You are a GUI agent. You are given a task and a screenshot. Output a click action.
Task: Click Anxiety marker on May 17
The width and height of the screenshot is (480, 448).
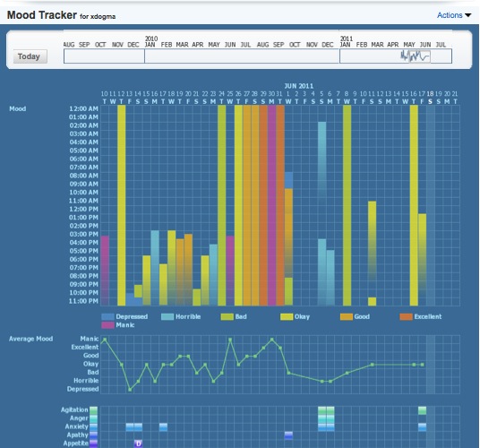click(x=164, y=426)
